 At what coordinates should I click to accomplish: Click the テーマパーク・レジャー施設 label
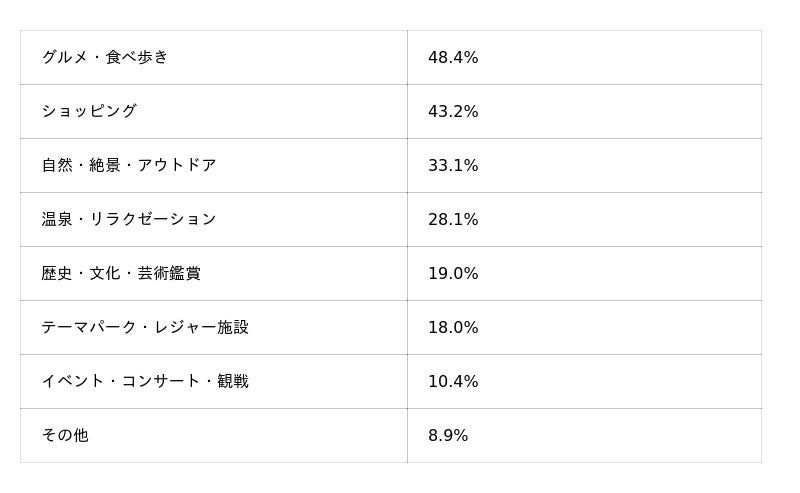[x=145, y=327]
